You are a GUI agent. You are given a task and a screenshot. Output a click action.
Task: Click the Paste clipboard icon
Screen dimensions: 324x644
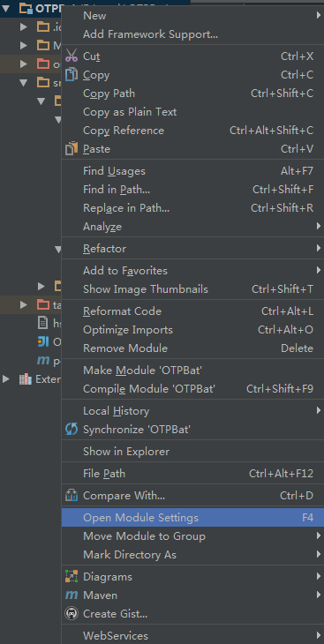tap(72, 148)
